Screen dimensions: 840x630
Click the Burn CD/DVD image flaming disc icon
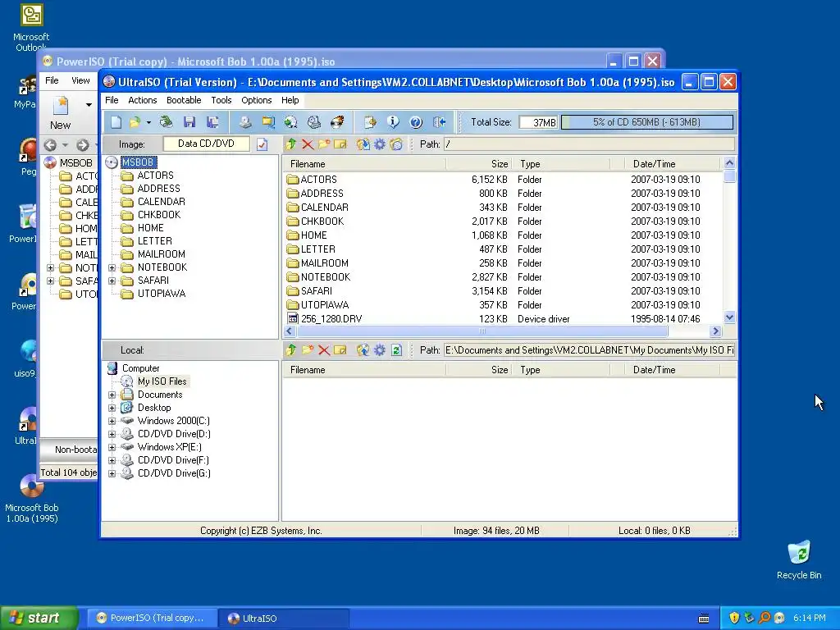[x=337, y=122]
